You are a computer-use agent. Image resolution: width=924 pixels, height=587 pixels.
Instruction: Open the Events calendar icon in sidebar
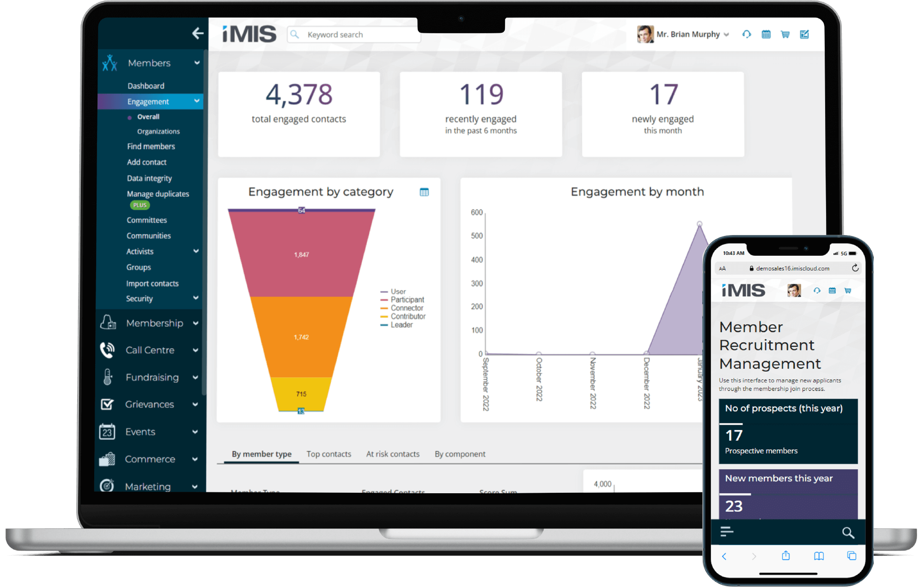click(x=106, y=431)
